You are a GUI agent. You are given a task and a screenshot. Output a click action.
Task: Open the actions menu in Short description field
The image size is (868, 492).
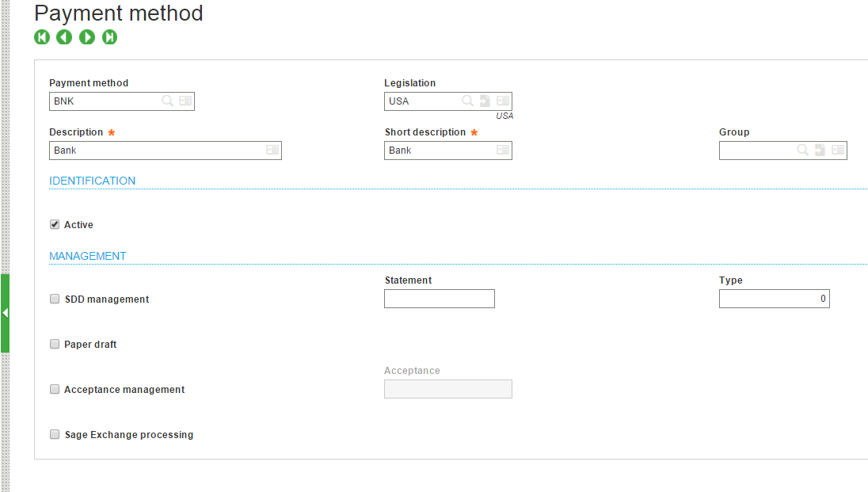pos(503,150)
